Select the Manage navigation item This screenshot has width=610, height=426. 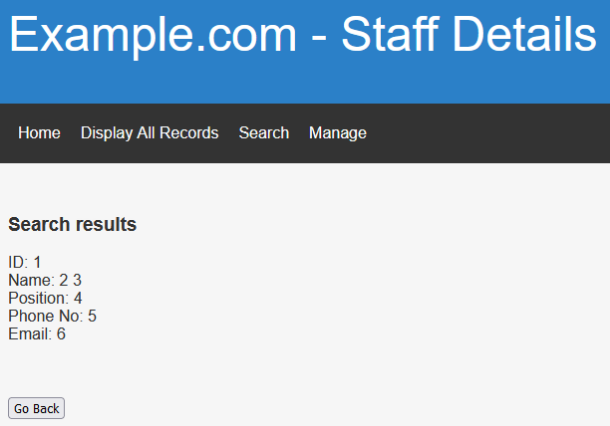[x=338, y=133]
